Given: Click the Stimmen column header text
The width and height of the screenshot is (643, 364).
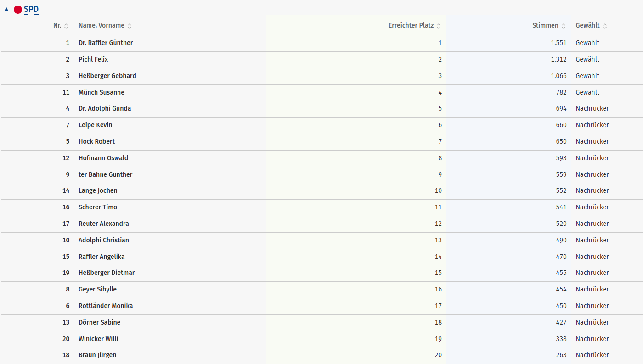Looking at the screenshot, I should 545,26.
